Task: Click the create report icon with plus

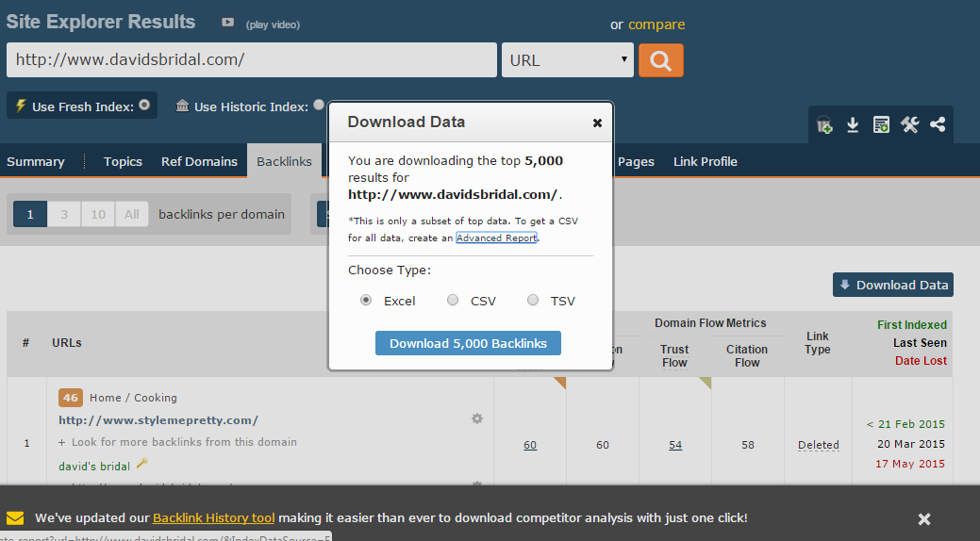Action: point(881,125)
